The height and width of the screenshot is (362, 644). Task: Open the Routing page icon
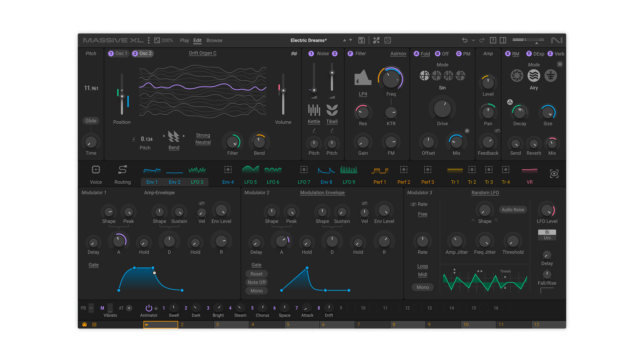click(122, 170)
